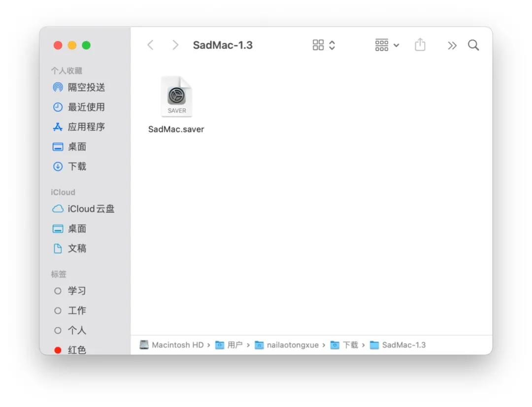The image size is (532, 407).
Task: Open 桌面 under the iCloud section
Action: [x=69, y=229]
